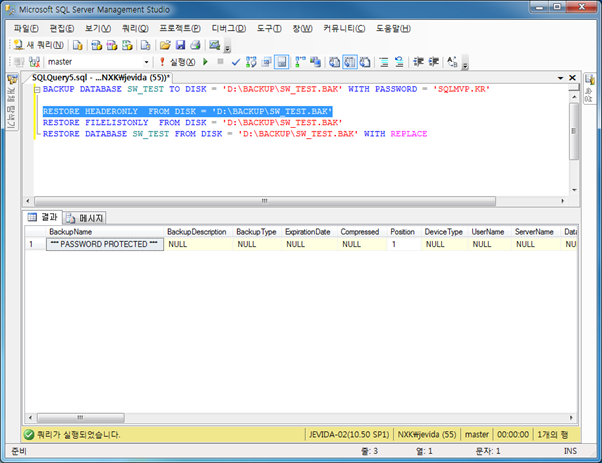Collapse the BACKUP DATABASE code block

pyautogui.click(x=37, y=90)
